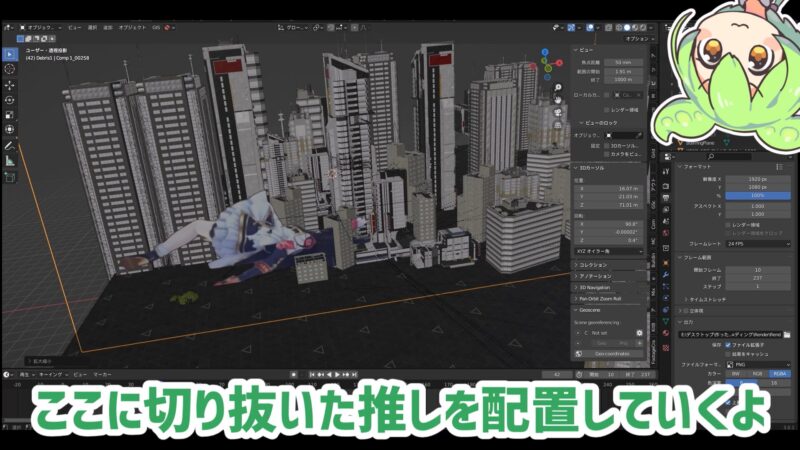Click the Geo-coordinates button
The image size is (800, 450).
611,353
